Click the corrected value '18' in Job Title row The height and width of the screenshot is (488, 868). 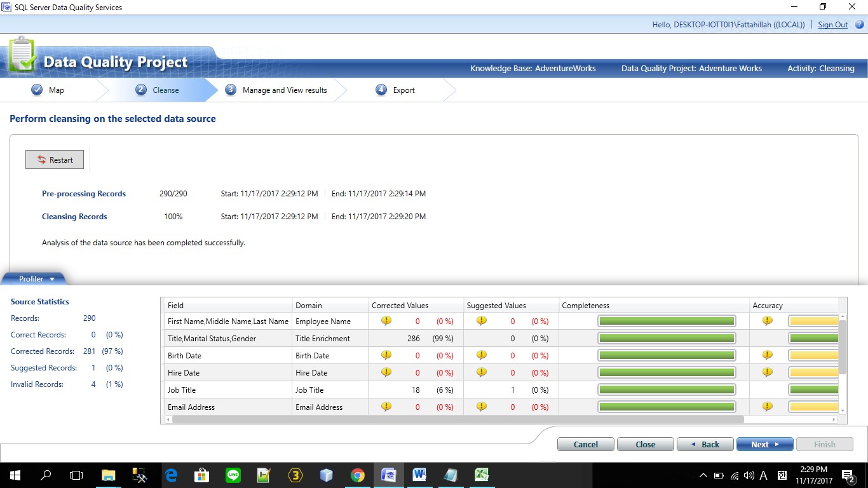coord(416,390)
